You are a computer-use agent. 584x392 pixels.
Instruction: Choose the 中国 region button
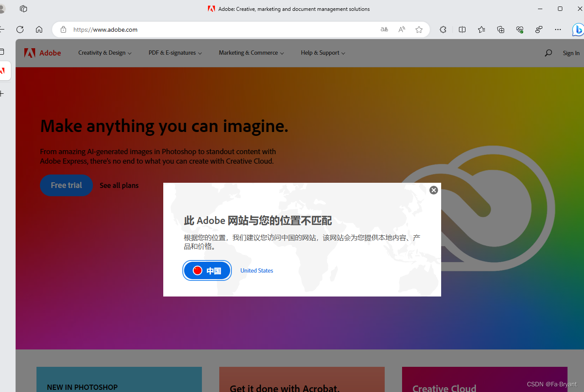point(207,270)
